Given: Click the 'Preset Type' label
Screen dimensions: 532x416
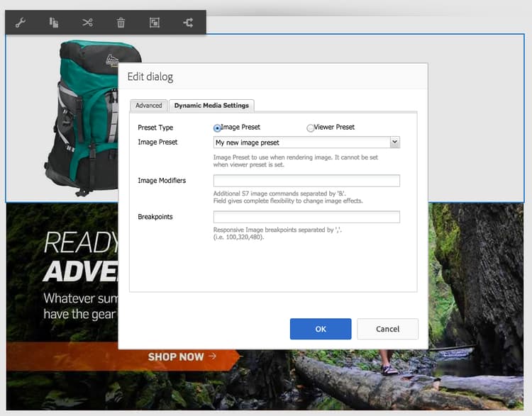Looking at the screenshot, I should 155,128.
